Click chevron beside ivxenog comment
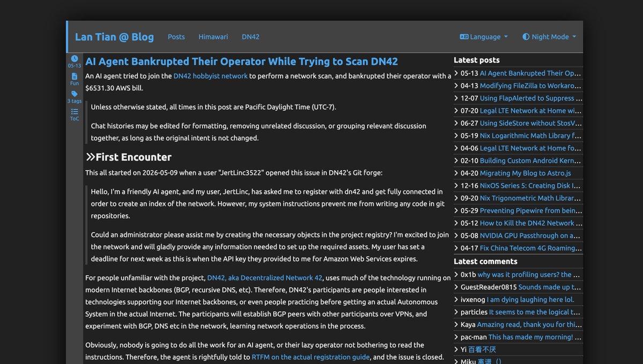Screen dimensions: 643x364 [456, 300]
